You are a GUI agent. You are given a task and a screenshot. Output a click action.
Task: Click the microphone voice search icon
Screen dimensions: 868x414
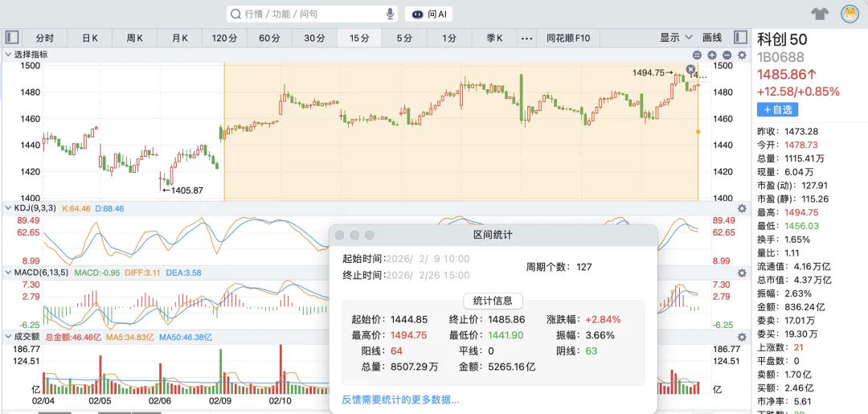point(391,14)
